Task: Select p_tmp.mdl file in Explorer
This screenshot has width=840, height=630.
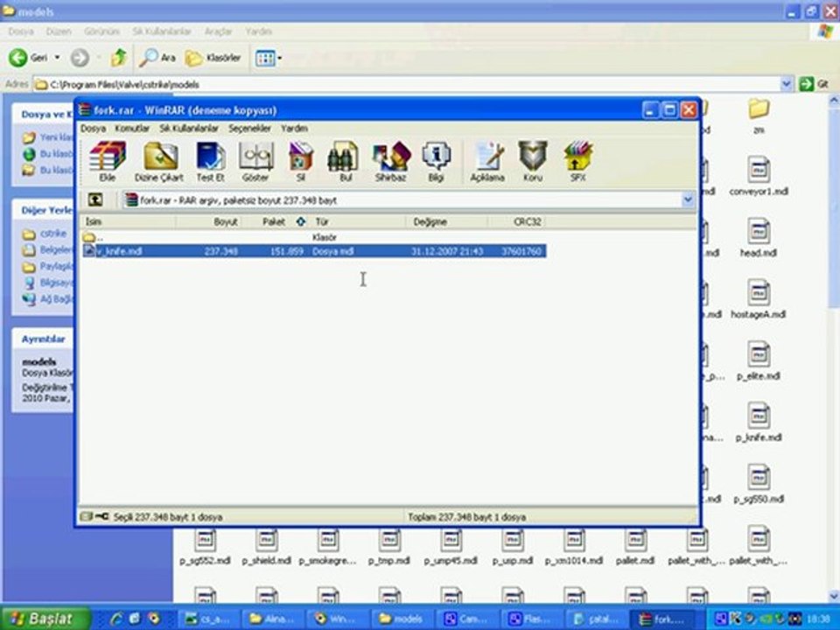Action: click(388, 546)
